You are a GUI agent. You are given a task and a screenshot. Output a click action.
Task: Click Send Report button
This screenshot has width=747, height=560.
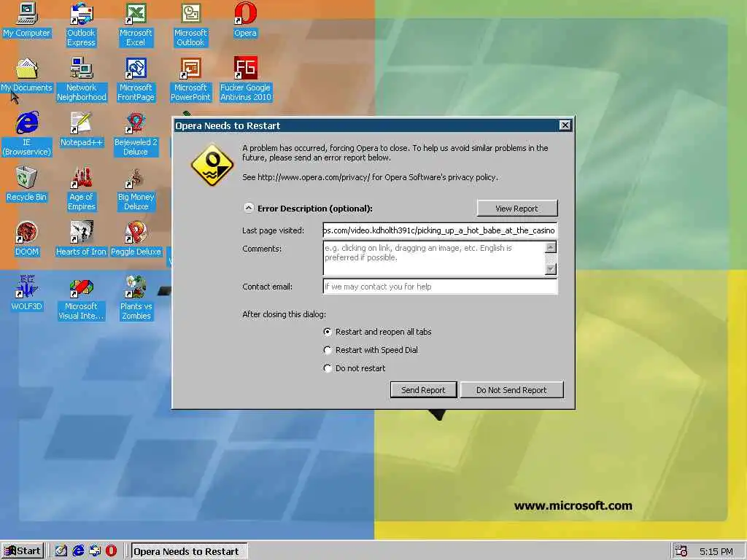pos(423,390)
